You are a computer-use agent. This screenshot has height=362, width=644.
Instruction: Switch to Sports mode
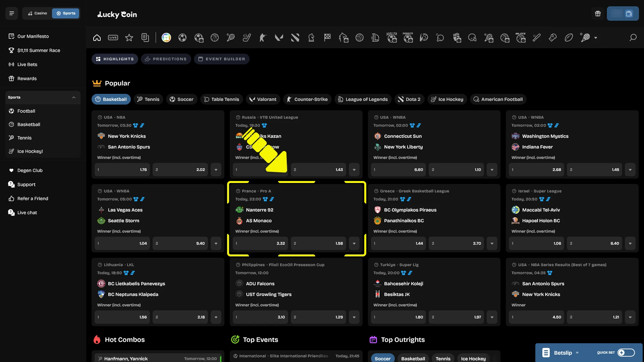[66, 13]
